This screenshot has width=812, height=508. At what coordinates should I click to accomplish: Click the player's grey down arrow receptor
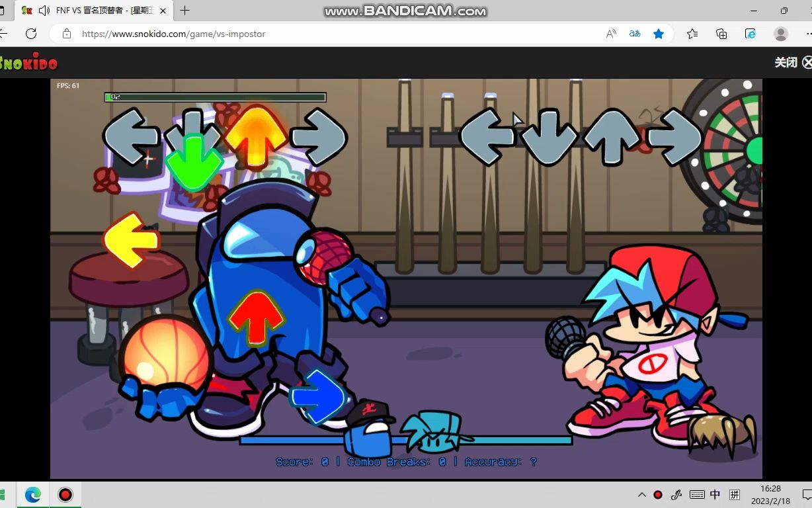549,137
